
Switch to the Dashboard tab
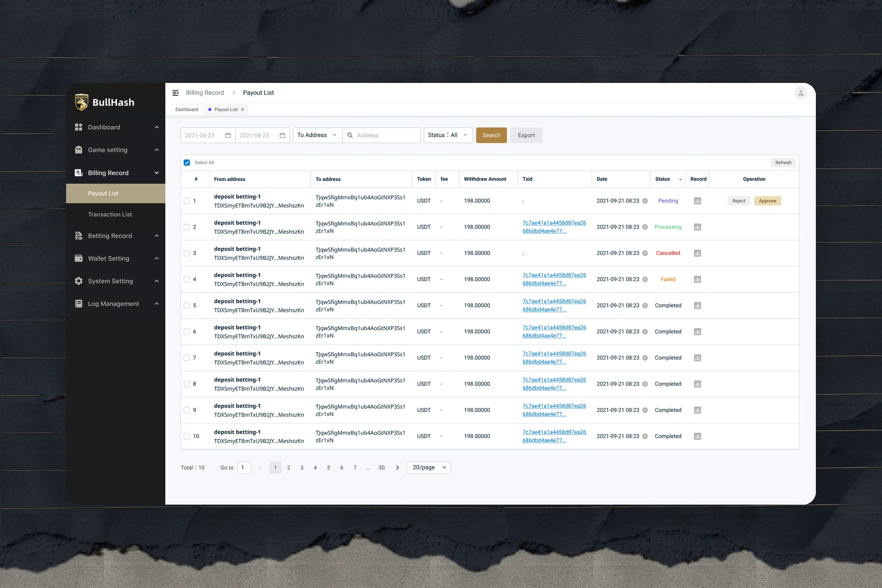click(x=187, y=109)
